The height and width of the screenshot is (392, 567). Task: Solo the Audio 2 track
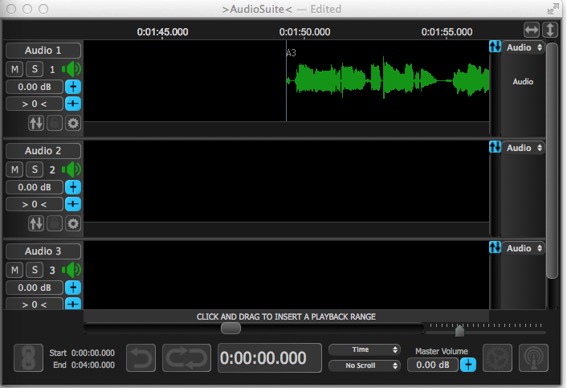[x=34, y=169]
